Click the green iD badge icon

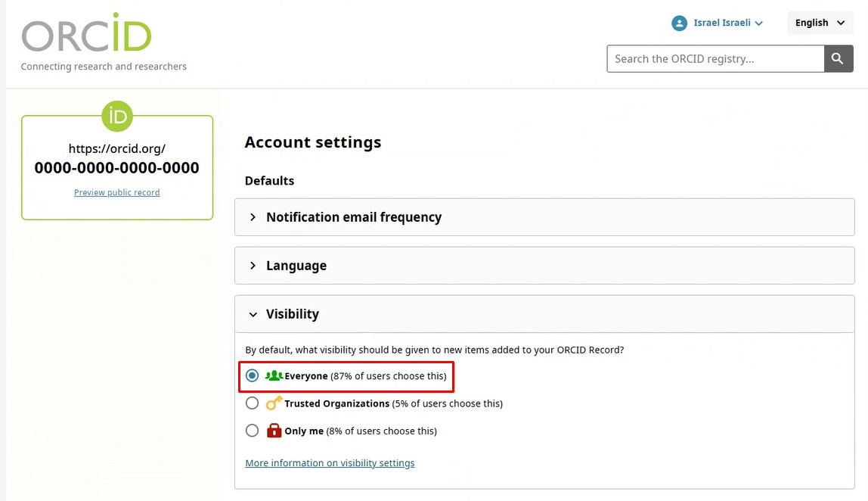(x=117, y=116)
